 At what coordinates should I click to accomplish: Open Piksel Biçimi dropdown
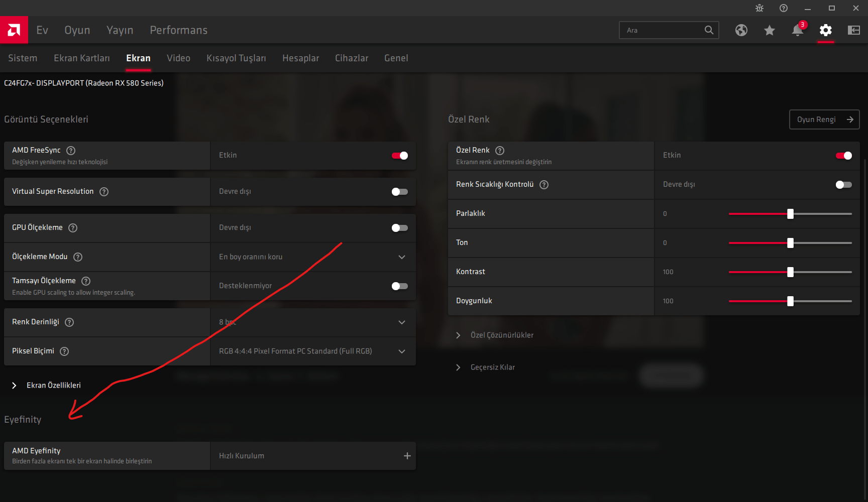coord(313,351)
